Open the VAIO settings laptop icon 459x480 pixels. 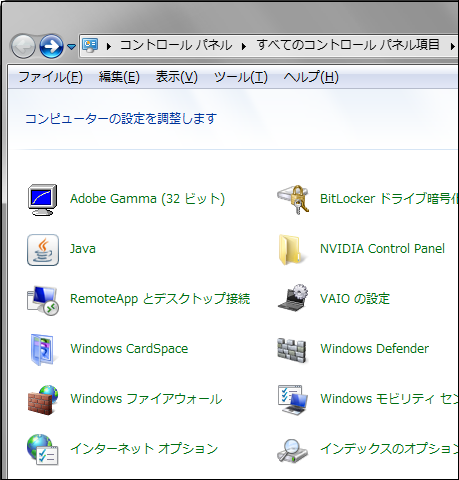tap(293, 298)
